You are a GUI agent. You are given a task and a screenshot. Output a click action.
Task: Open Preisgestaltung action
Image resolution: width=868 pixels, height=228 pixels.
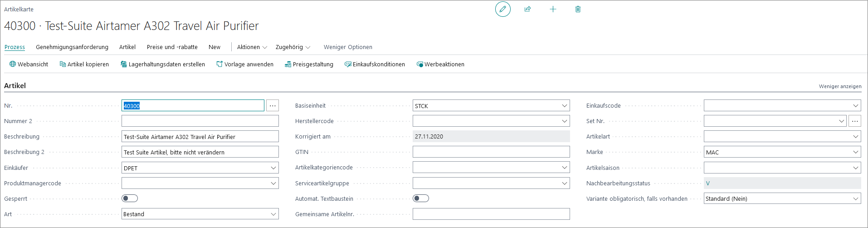point(309,64)
